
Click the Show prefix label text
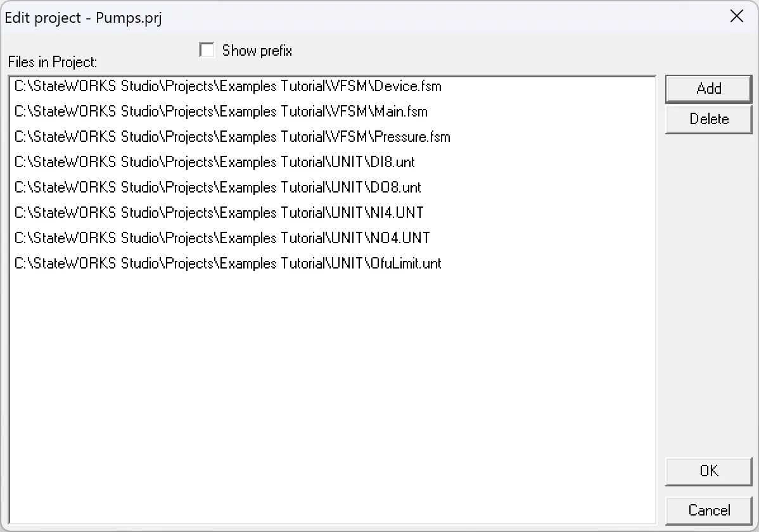point(257,50)
